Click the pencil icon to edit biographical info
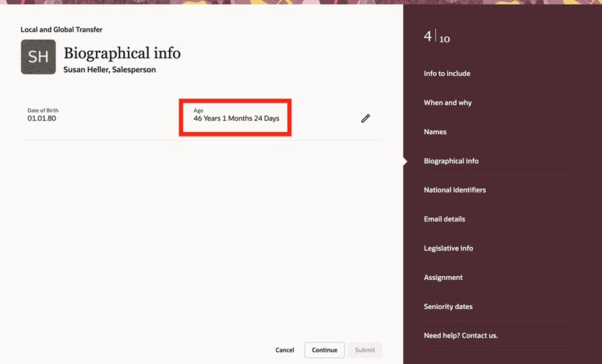The height and width of the screenshot is (364, 602). 365,118
